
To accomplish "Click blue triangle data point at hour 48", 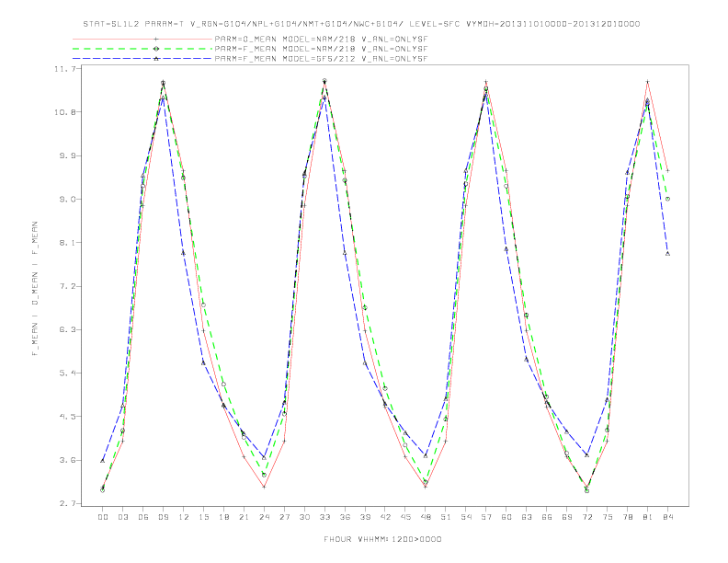I will click(x=426, y=455).
